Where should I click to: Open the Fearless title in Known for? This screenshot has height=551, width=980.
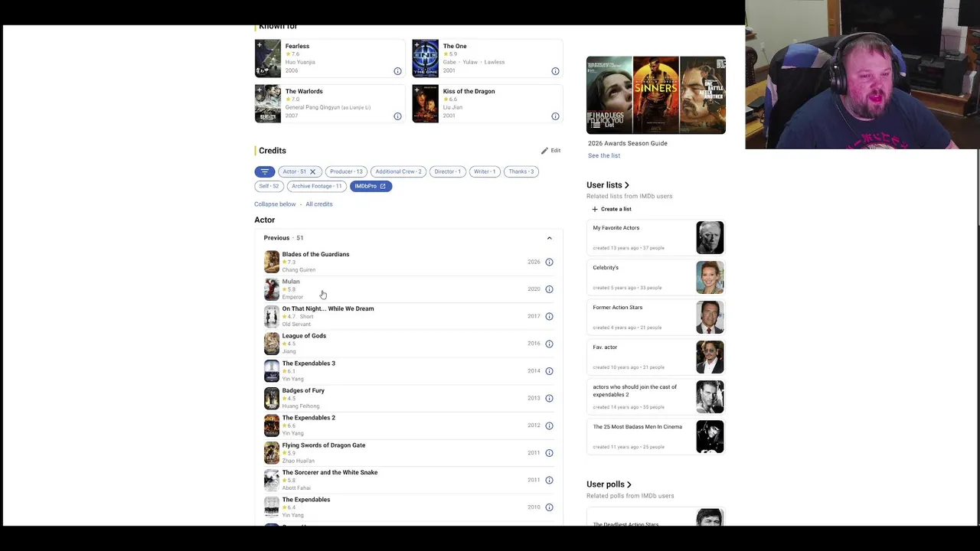pos(297,46)
